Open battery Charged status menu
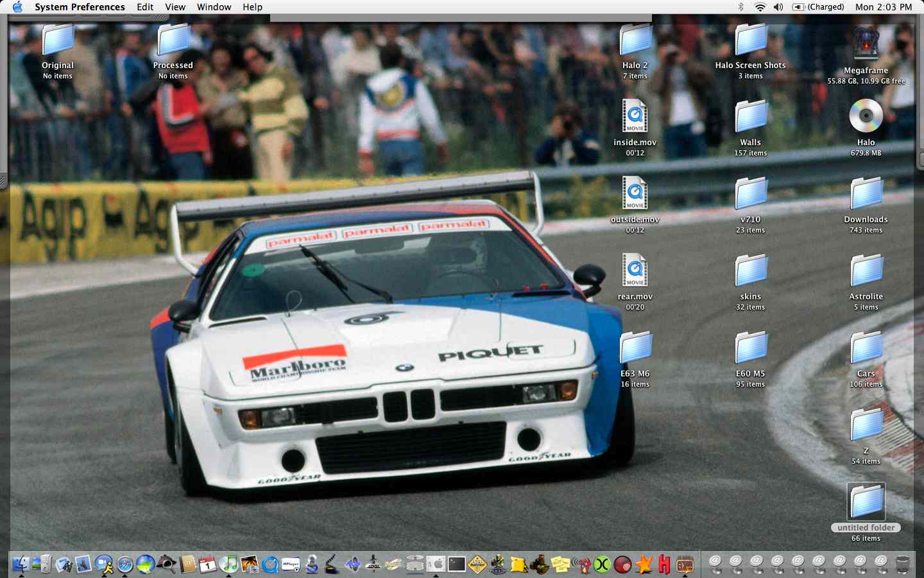 tap(819, 7)
